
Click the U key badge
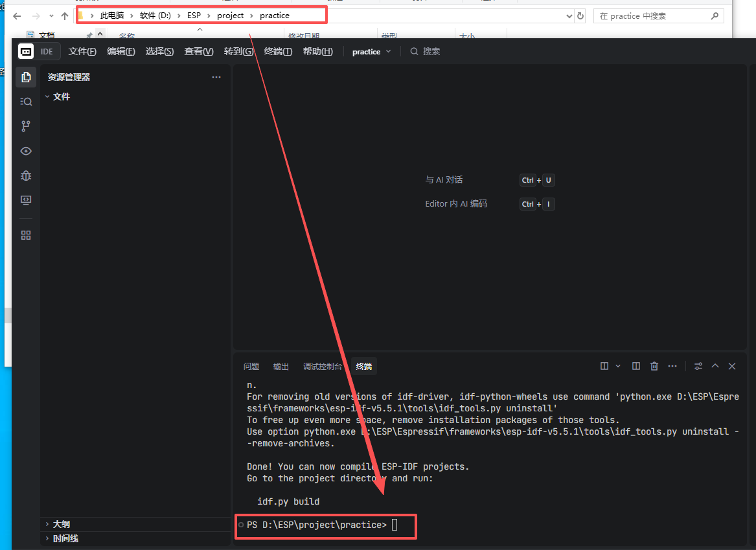click(548, 180)
